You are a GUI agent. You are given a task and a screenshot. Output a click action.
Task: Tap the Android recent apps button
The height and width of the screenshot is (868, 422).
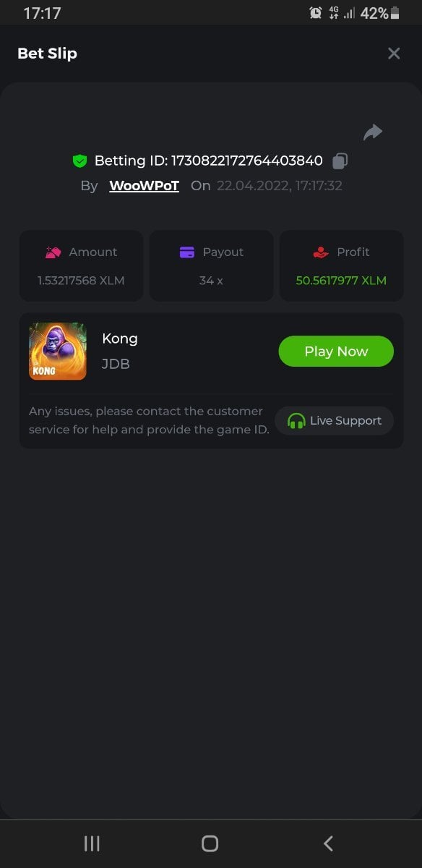pyautogui.click(x=92, y=843)
